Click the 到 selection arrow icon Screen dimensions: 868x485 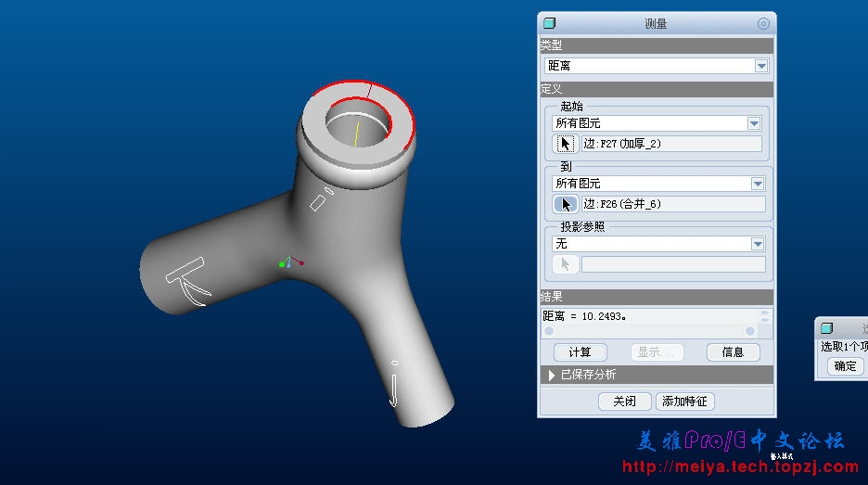pyautogui.click(x=565, y=204)
